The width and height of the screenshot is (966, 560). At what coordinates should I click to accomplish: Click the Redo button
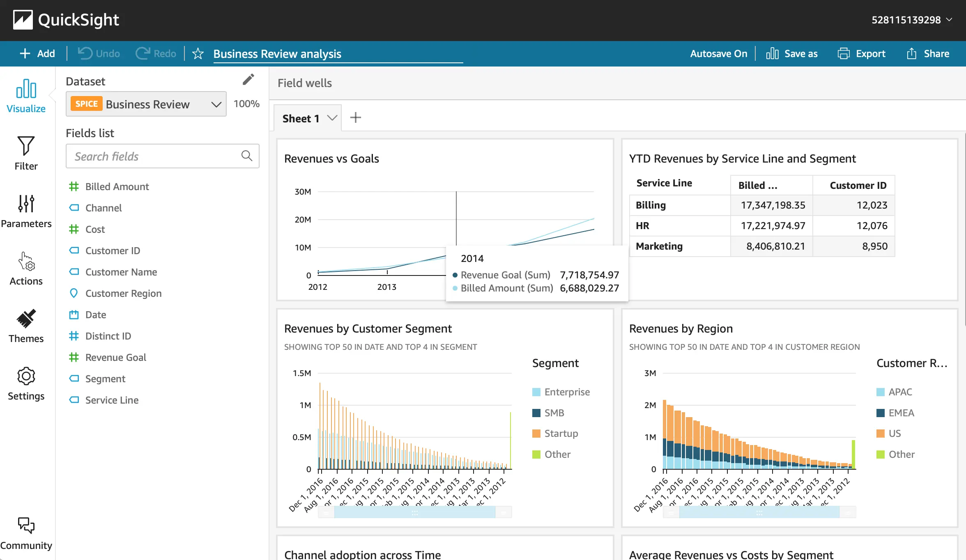coord(156,53)
